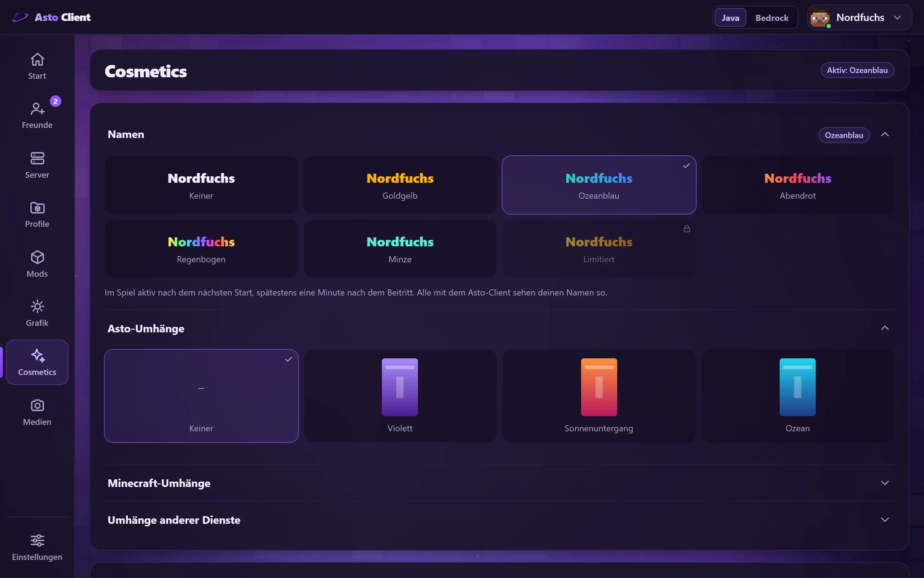Switch to Java edition
The image size is (924, 578).
point(730,18)
